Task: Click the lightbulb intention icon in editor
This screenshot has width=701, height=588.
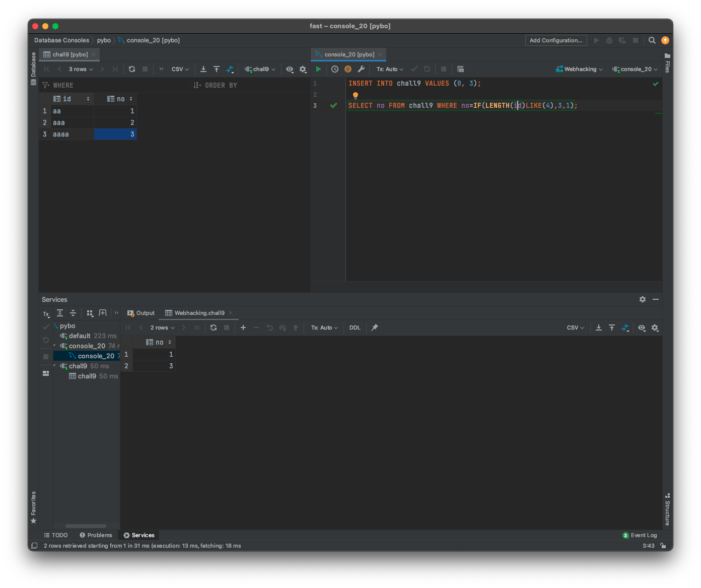Action: [356, 95]
